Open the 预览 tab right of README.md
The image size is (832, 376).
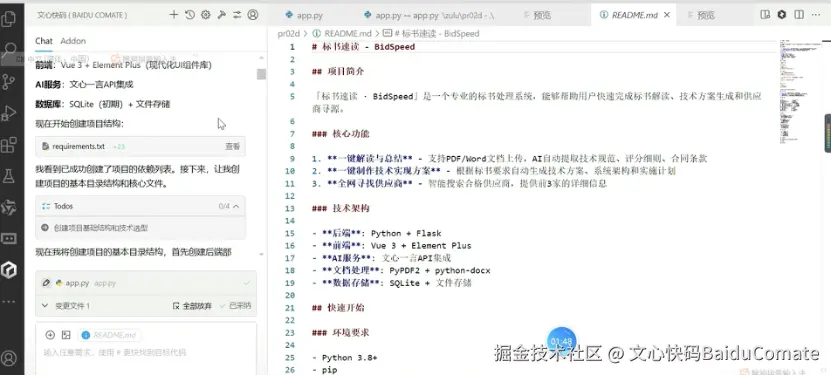(700, 15)
